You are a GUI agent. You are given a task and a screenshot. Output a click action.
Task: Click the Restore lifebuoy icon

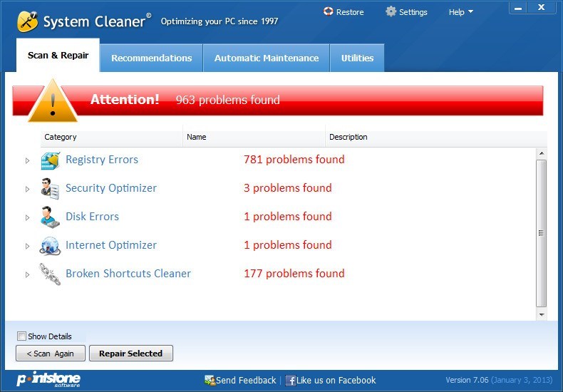[x=328, y=11]
